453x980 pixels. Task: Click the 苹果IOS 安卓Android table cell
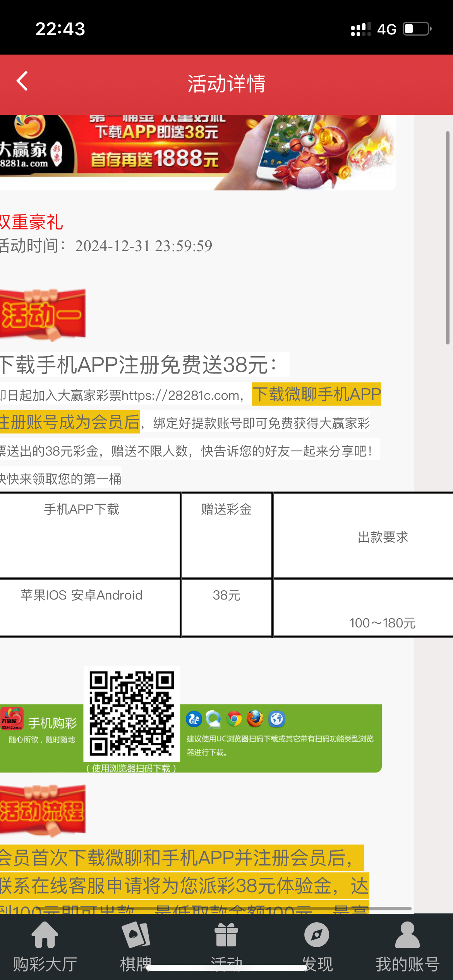coord(82,607)
